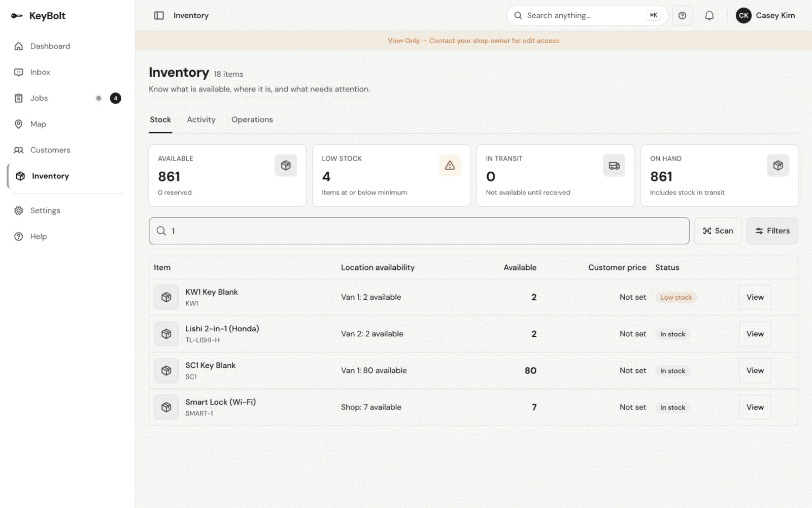
Task: Click the TL-LISHI-H SKU text
Action: [202, 340]
